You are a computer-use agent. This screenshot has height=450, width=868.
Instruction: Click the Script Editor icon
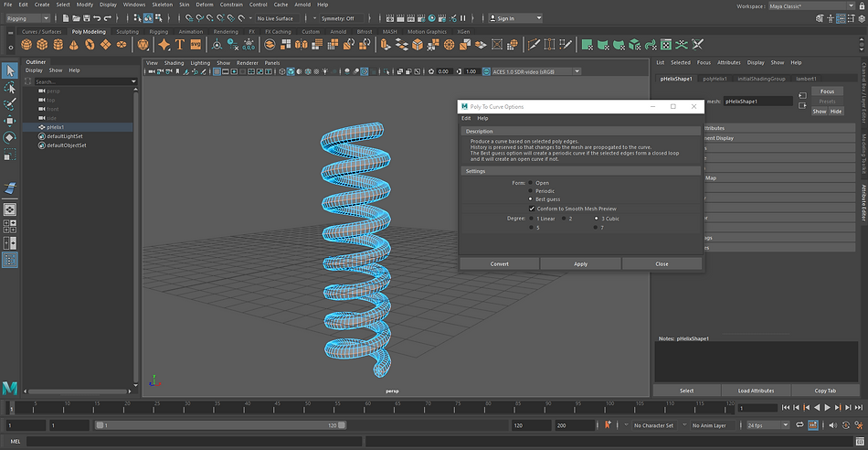coord(859,441)
